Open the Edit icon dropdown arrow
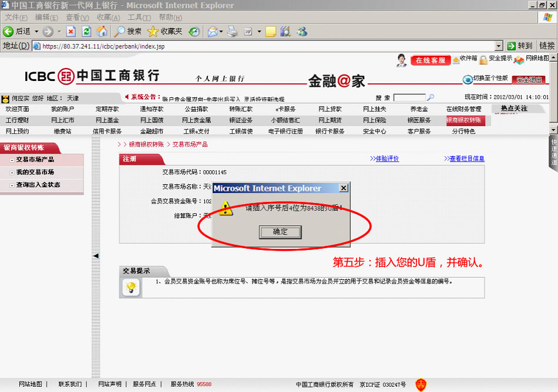The width and height of the screenshot is (558, 392). click(259, 32)
